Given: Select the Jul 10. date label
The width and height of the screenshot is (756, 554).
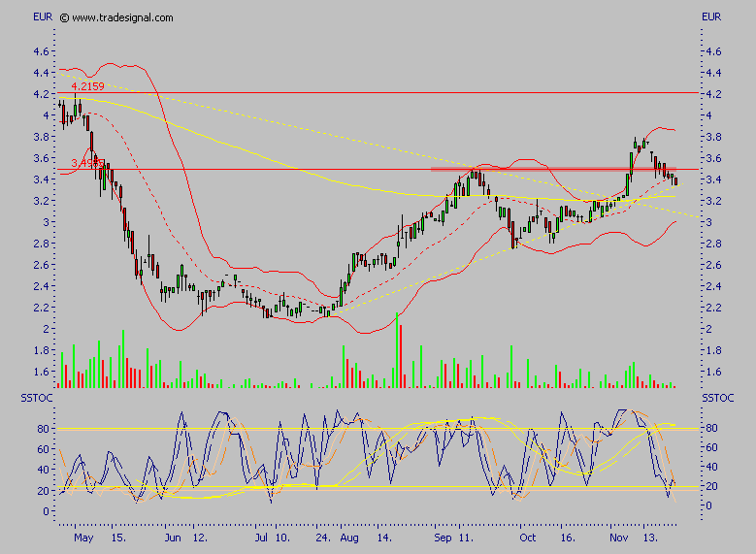Looking at the screenshot, I should tap(275, 536).
